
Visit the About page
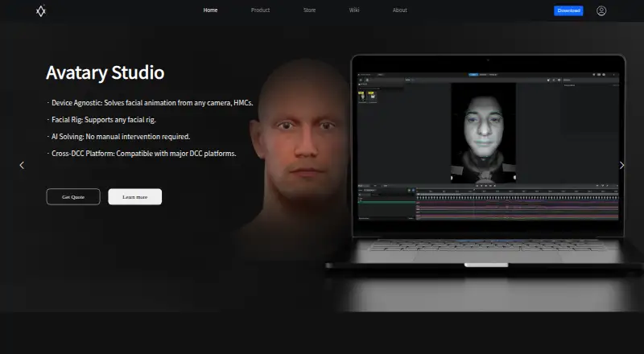tap(399, 10)
